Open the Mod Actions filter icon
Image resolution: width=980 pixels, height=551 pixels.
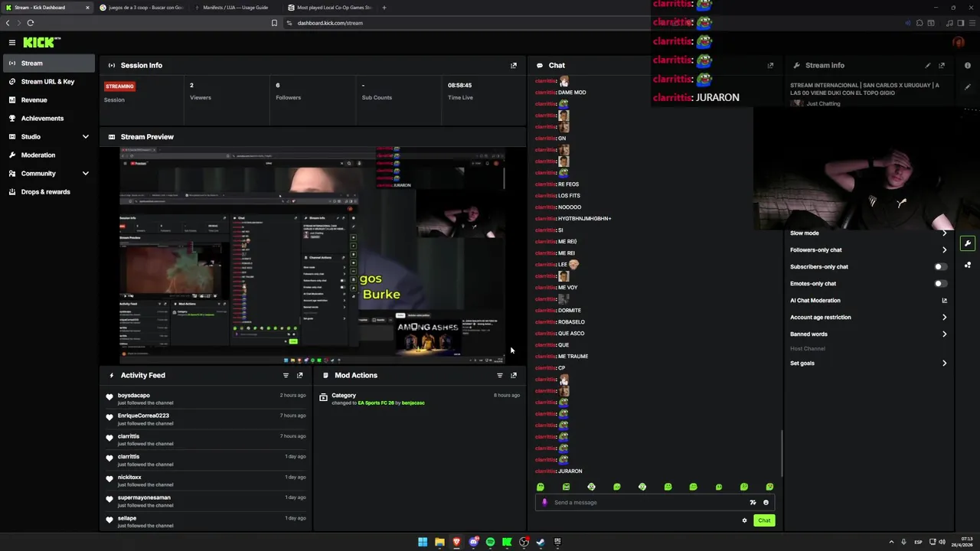coord(500,375)
